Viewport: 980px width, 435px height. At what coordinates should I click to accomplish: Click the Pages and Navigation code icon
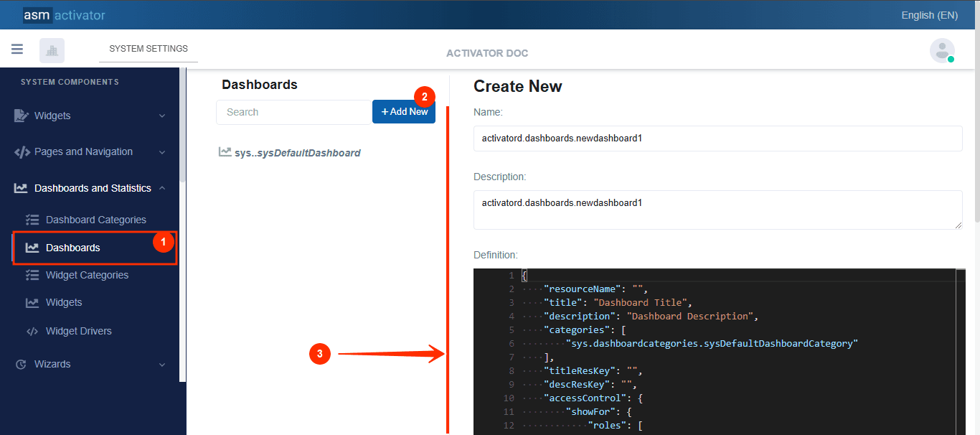pos(22,152)
